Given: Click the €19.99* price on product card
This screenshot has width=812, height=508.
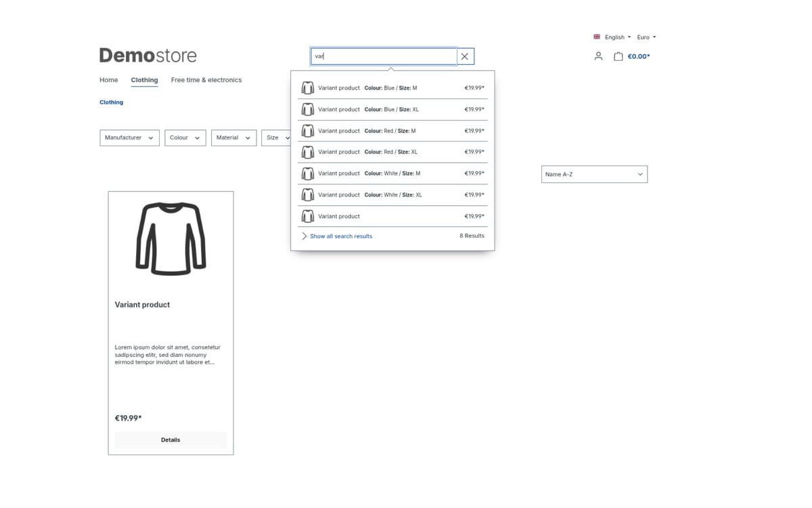Looking at the screenshot, I should (x=129, y=418).
